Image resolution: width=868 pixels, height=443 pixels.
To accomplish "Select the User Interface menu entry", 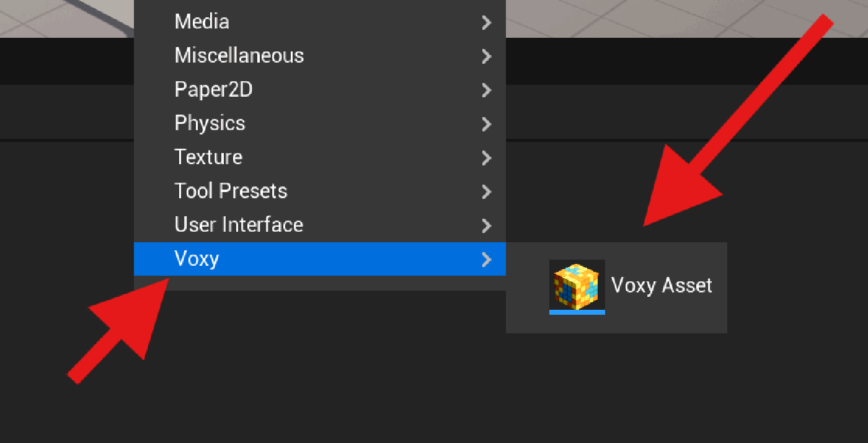I will point(239,224).
